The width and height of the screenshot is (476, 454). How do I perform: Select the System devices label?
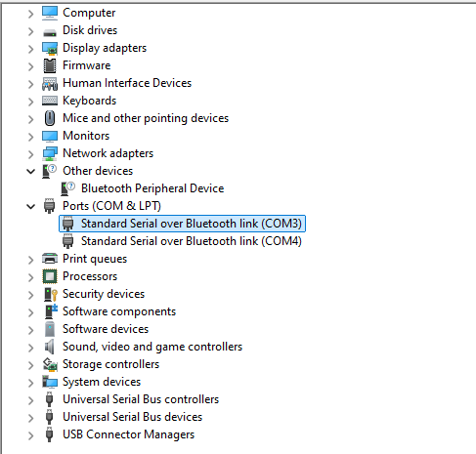[102, 382]
